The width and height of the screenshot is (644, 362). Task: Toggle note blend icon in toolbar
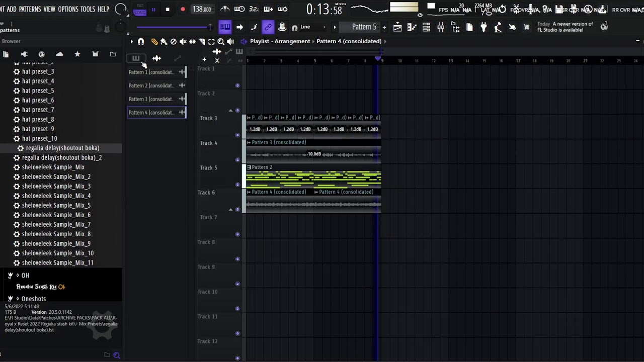(254, 27)
